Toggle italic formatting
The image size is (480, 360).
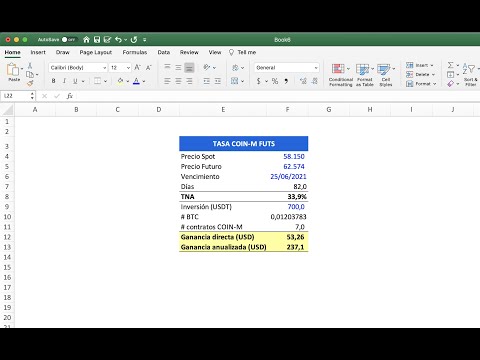click(64, 81)
